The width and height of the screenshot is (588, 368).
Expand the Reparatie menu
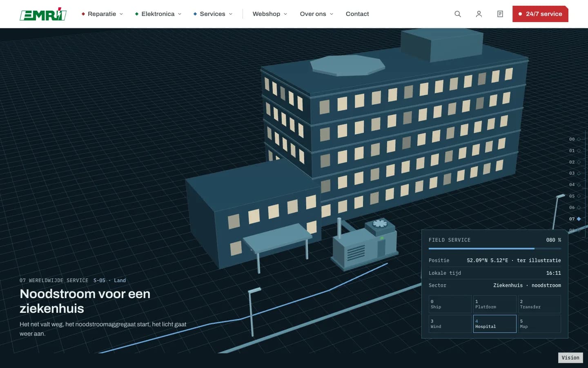point(102,14)
